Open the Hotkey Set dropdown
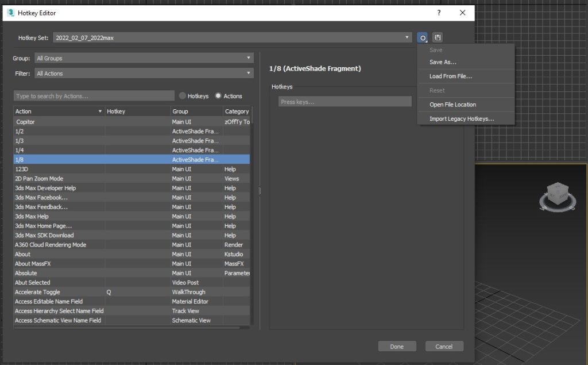 pos(233,37)
